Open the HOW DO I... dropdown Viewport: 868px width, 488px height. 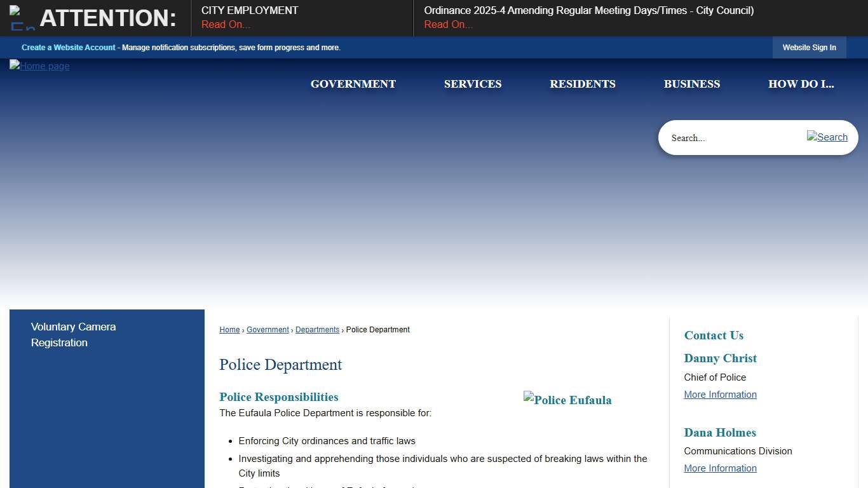[x=801, y=84]
